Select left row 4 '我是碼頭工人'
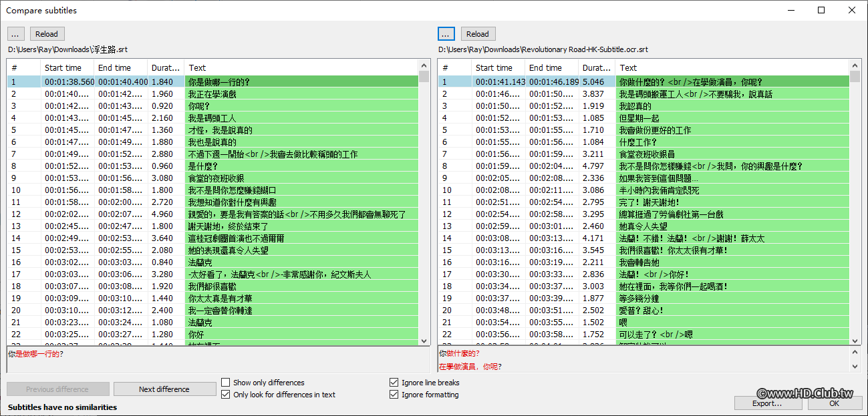This screenshot has width=868, height=416. click(x=212, y=118)
